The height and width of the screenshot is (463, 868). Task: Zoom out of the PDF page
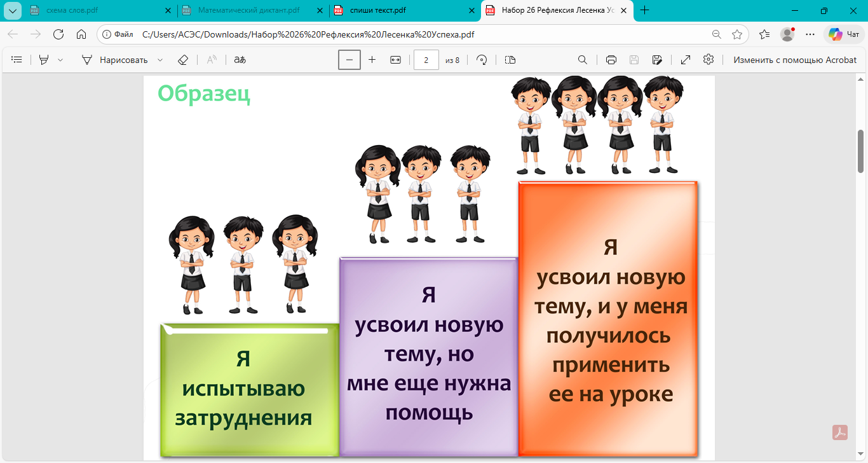click(x=349, y=60)
